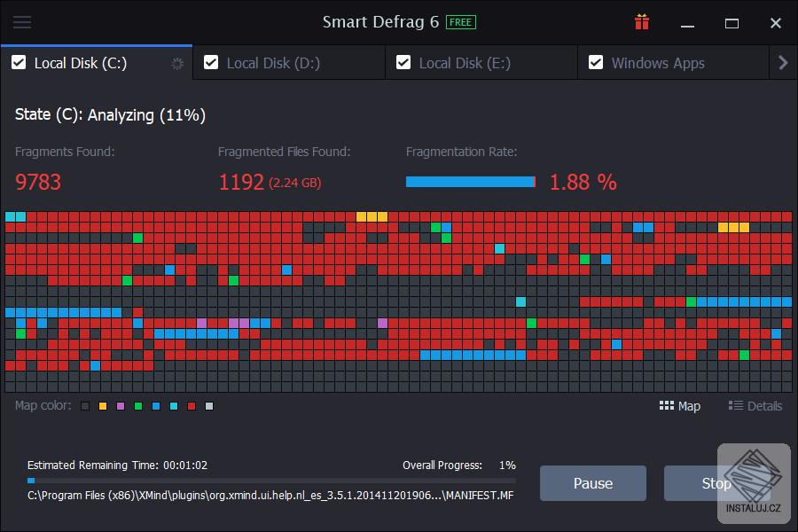Toggle the Windows Apps checkbox
The width and height of the screenshot is (798, 532).
(596, 63)
